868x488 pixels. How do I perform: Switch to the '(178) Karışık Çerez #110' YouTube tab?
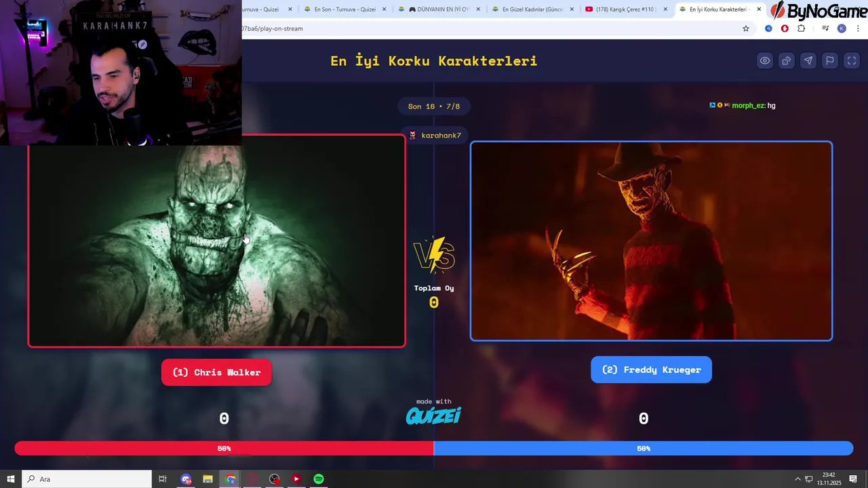tap(627, 9)
